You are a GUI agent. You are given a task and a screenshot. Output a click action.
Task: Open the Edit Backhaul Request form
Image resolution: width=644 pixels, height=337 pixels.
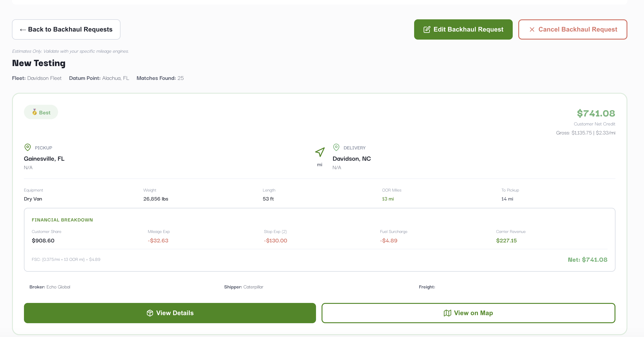[463, 29]
